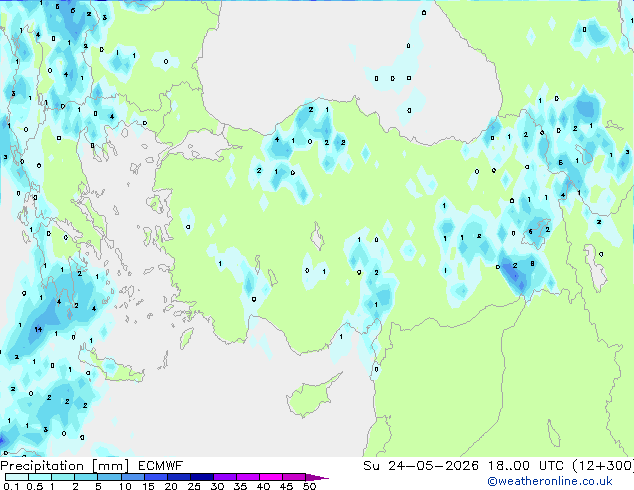Pick the 25–30 mm navy legend swatch
Screen dimensions: 634x490
[201, 477]
